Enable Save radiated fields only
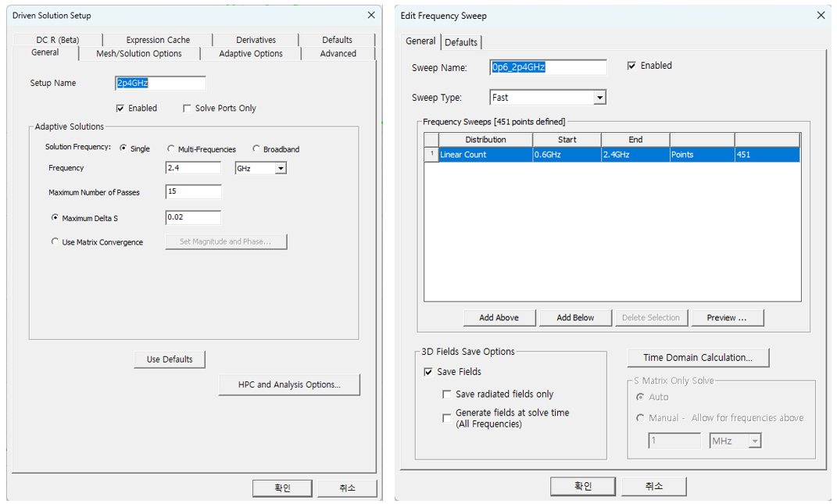 [x=447, y=395]
